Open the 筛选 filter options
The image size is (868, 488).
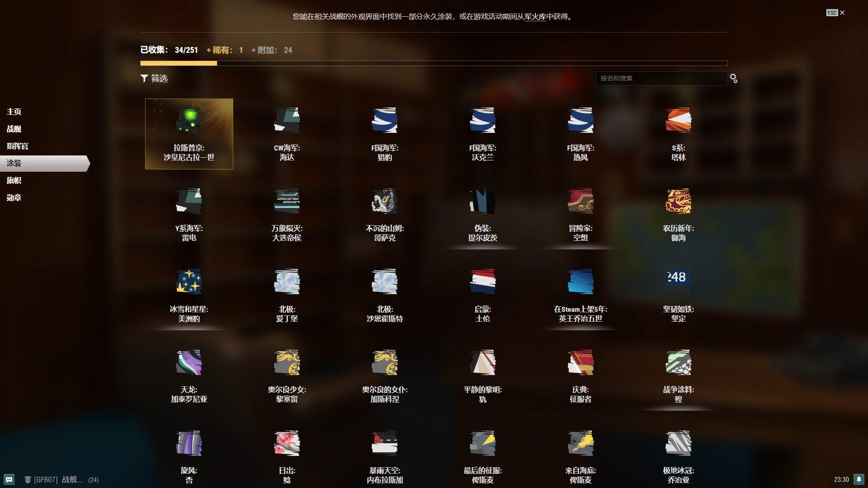[x=154, y=78]
